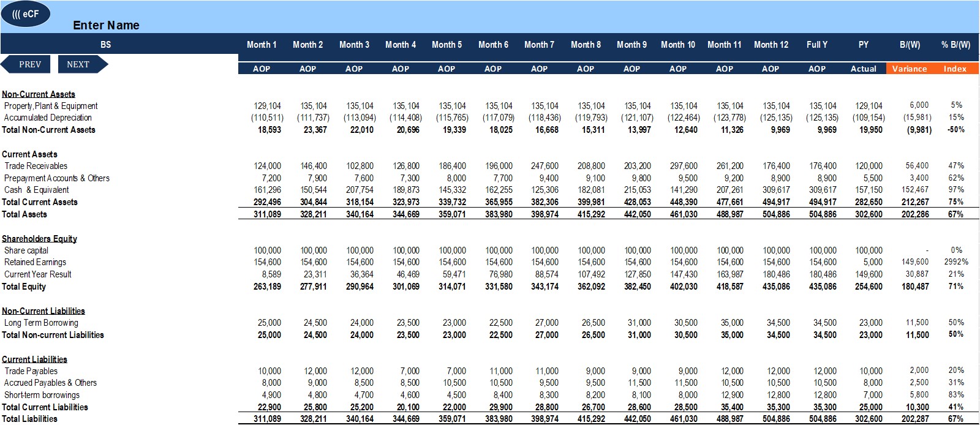Click the Actual label under PY

[x=864, y=69]
